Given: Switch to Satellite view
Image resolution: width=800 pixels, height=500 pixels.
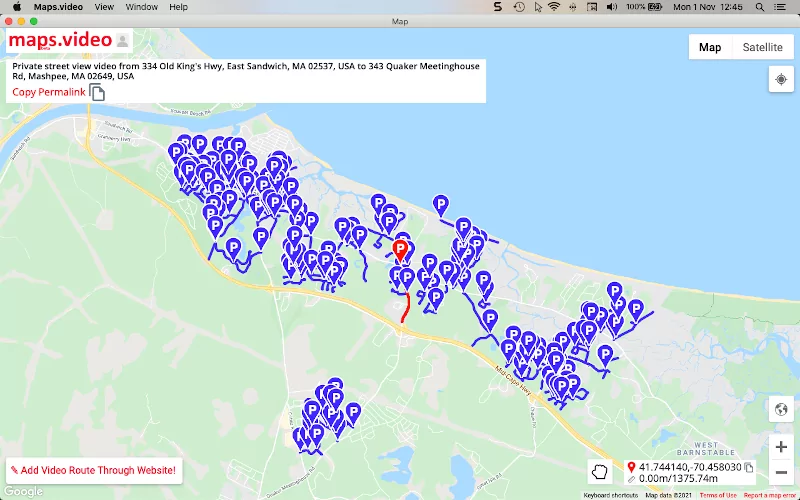Looking at the screenshot, I should coord(762,47).
